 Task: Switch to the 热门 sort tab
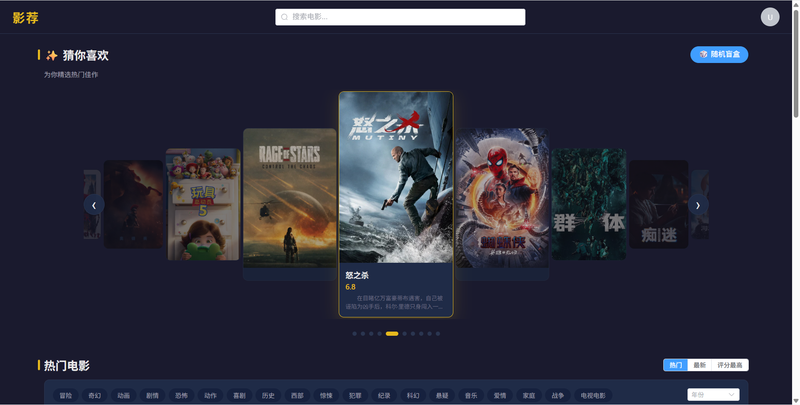676,365
